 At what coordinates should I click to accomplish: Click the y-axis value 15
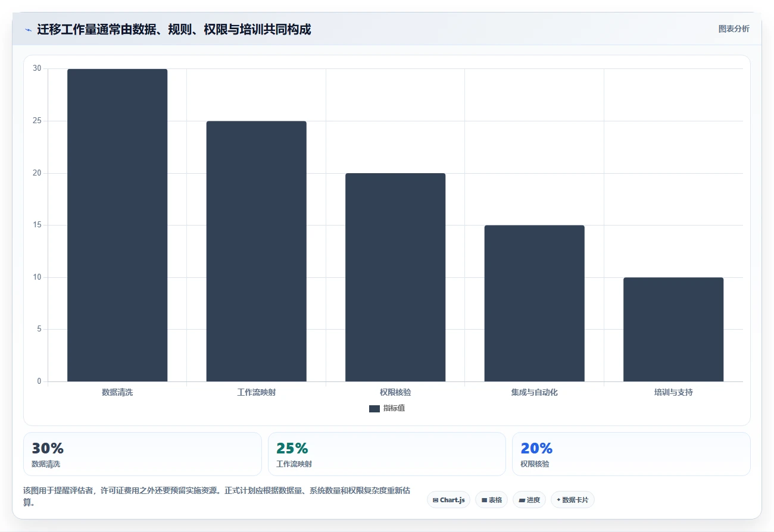pyautogui.click(x=37, y=225)
